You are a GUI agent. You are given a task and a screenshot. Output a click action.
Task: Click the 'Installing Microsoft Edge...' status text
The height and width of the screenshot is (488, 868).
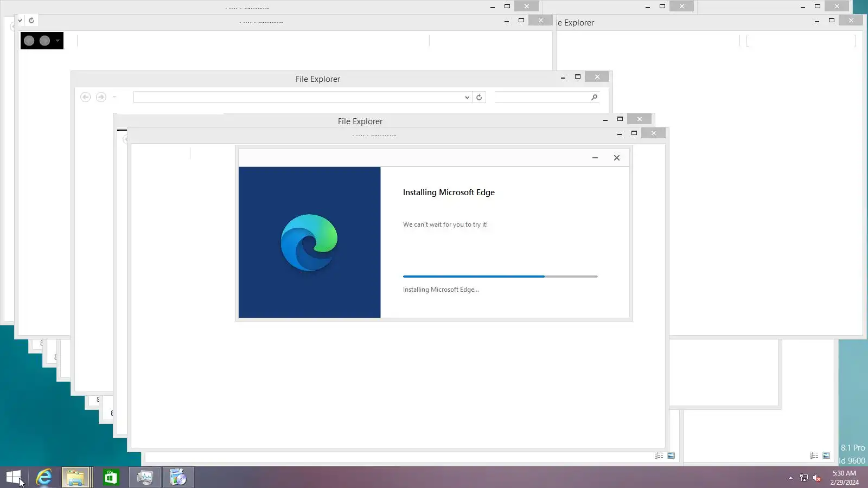click(441, 290)
